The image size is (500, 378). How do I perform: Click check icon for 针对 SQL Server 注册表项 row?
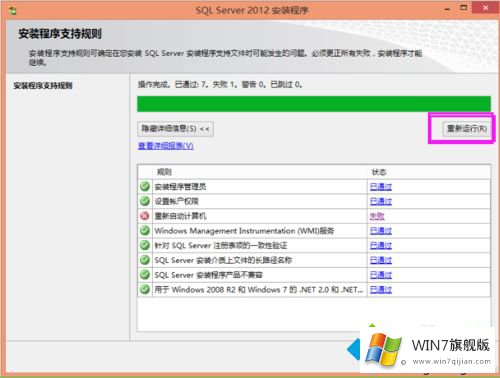tap(145, 245)
